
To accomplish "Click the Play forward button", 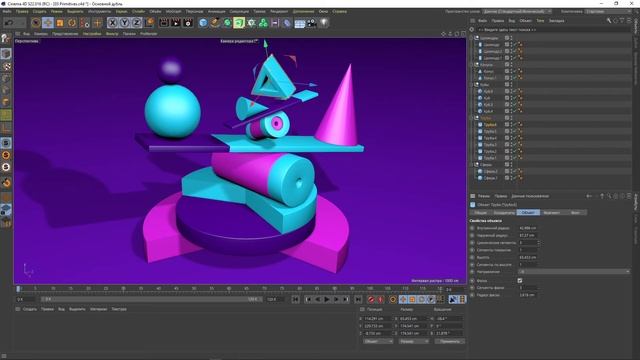I will point(327,300).
